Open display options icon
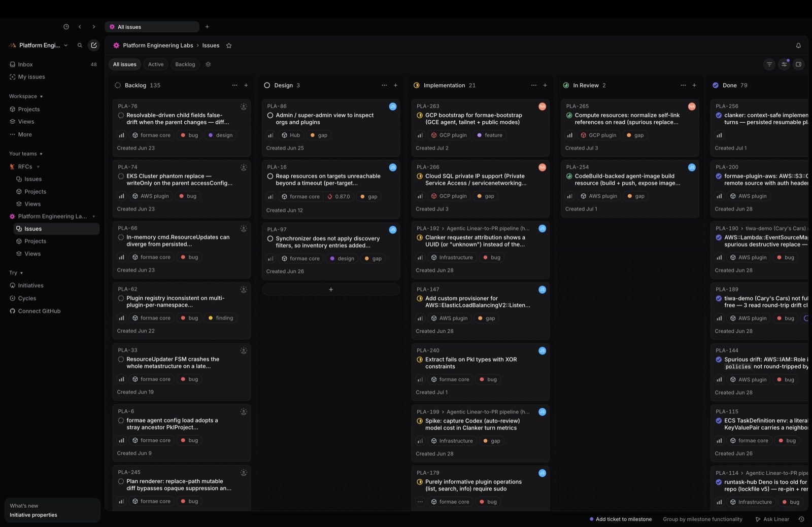 (x=784, y=64)
